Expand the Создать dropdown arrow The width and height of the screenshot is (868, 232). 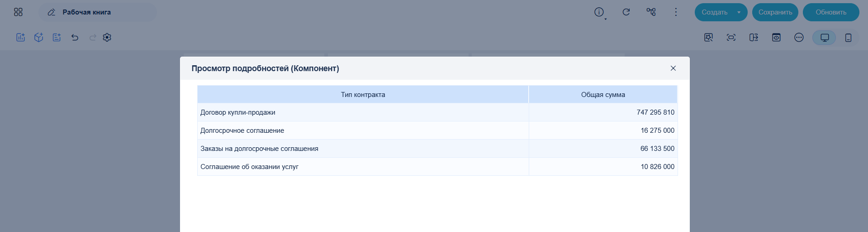coord(739,12)
